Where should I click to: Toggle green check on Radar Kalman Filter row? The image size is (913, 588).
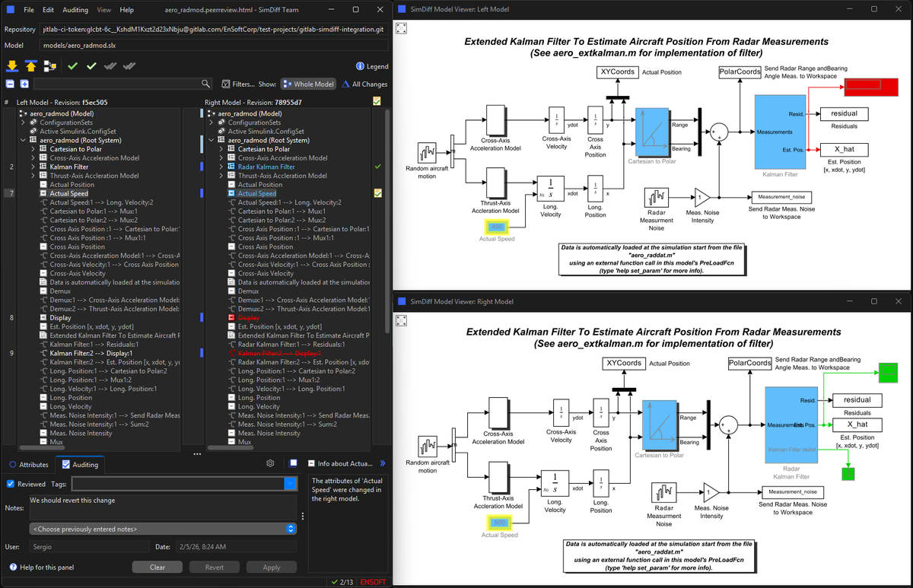[x=377, y=167]
